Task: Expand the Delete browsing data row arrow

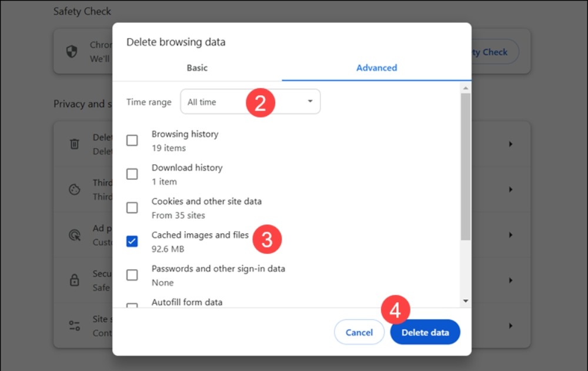Action: pyautogui.click(x=510, y=144)
